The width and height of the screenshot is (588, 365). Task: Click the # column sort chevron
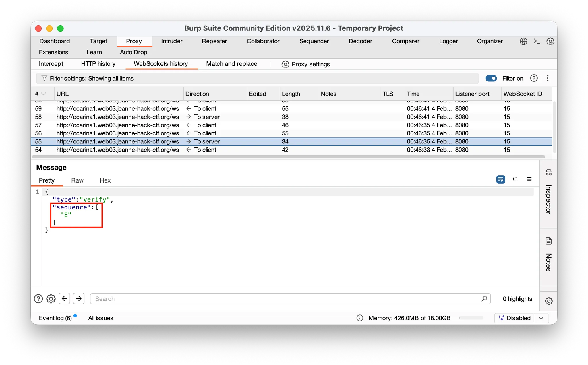pyautogui.click(x=44, y=94)
